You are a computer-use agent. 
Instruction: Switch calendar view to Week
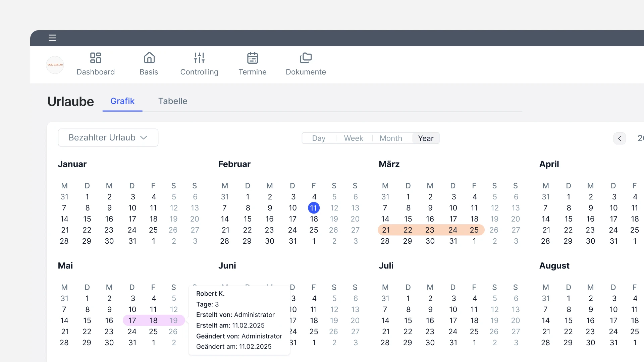[354, 138]
